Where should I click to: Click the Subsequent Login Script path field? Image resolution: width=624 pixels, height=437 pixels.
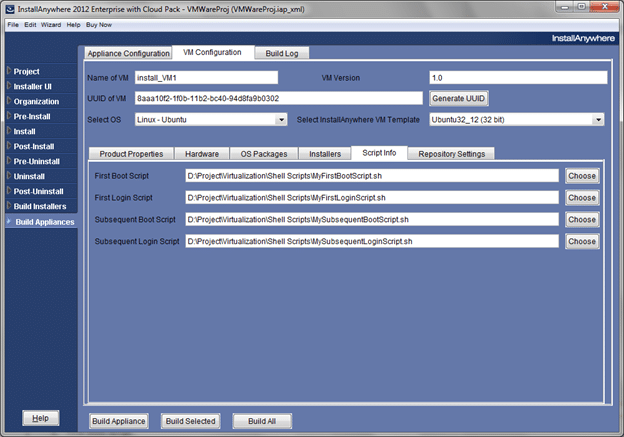click(372, 241)
